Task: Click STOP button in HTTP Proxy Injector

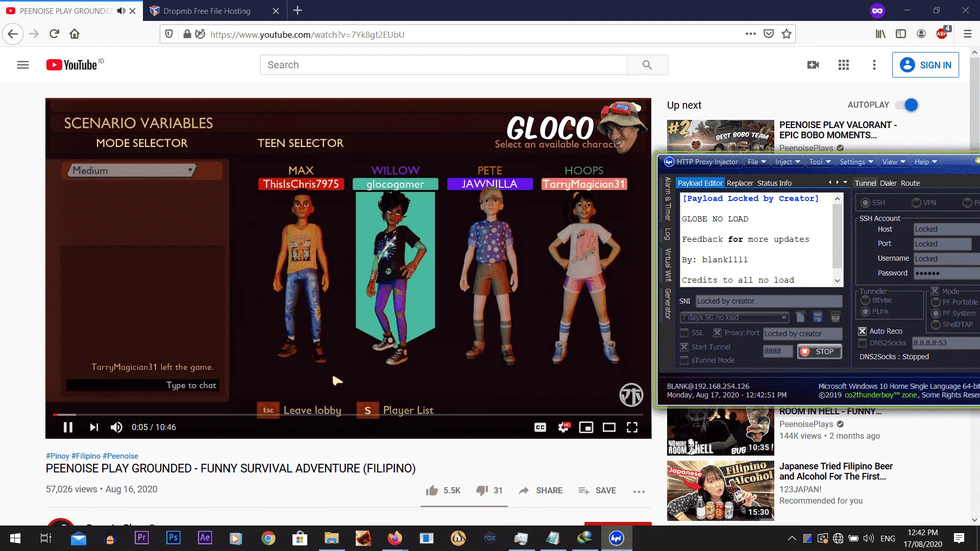Action: 819,352
